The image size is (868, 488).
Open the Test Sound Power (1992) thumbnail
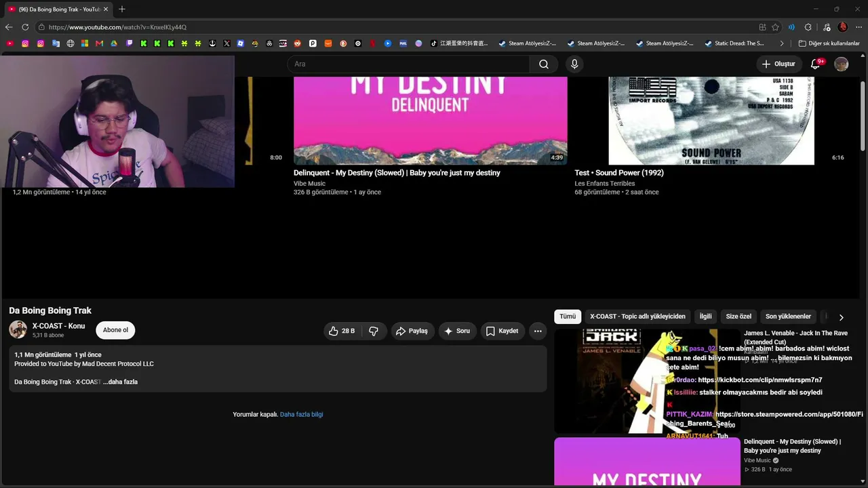tap(711, 121)
